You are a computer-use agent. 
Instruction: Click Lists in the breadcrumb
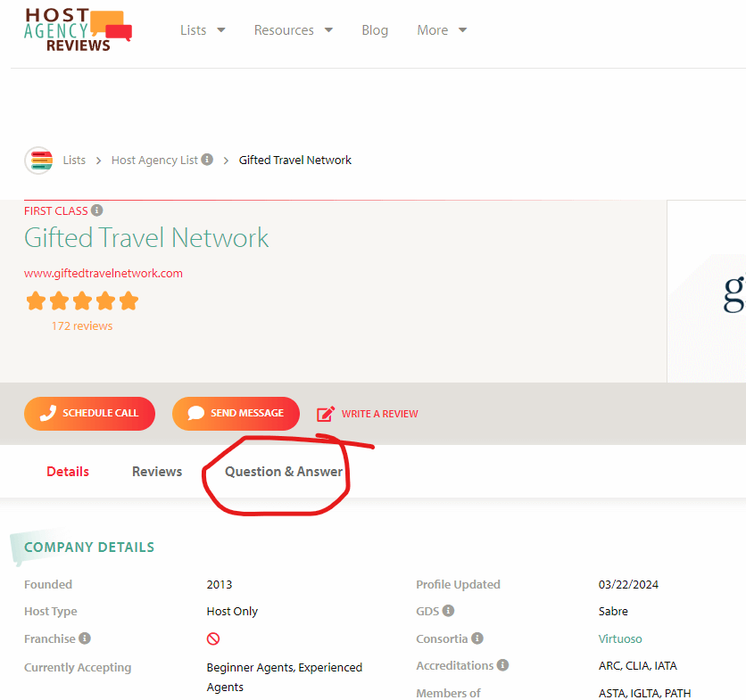74,161
